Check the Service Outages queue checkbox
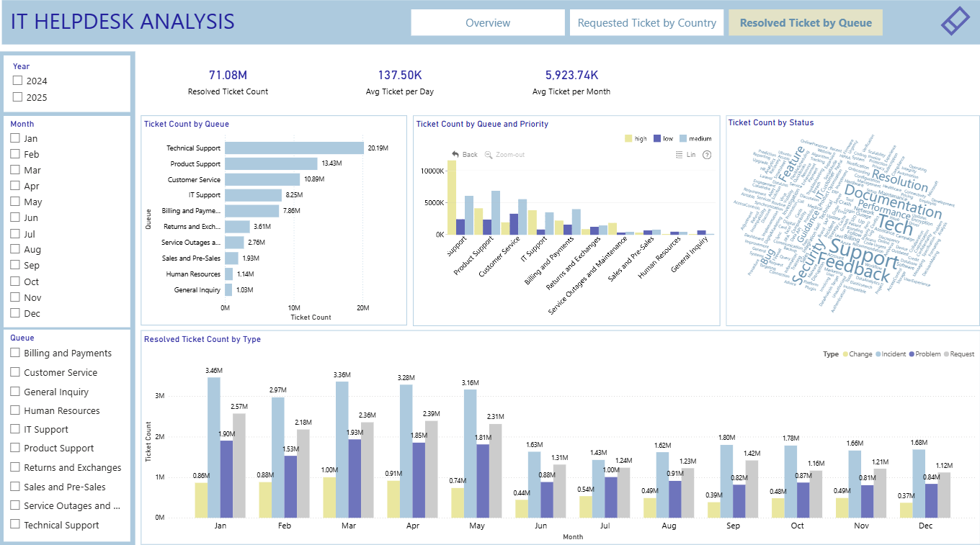Viewport: 980px width, 545px height. [15, 505]
